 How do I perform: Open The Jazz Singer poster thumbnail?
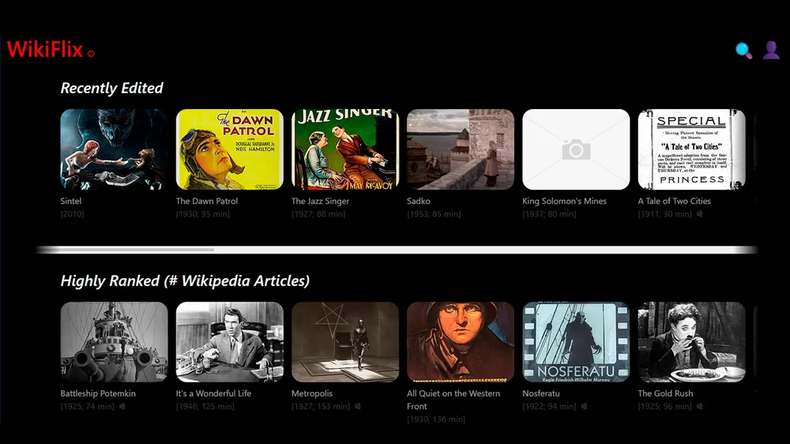tap(345, 150)
